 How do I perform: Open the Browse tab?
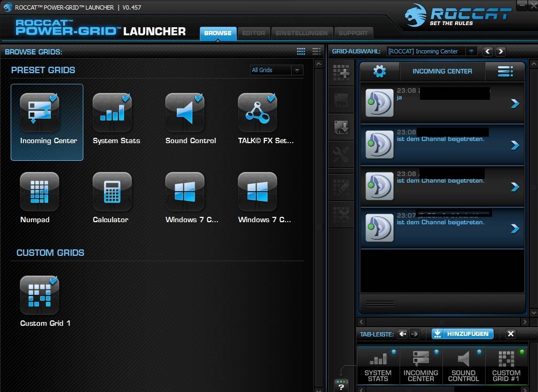click(x=218, y=33)
